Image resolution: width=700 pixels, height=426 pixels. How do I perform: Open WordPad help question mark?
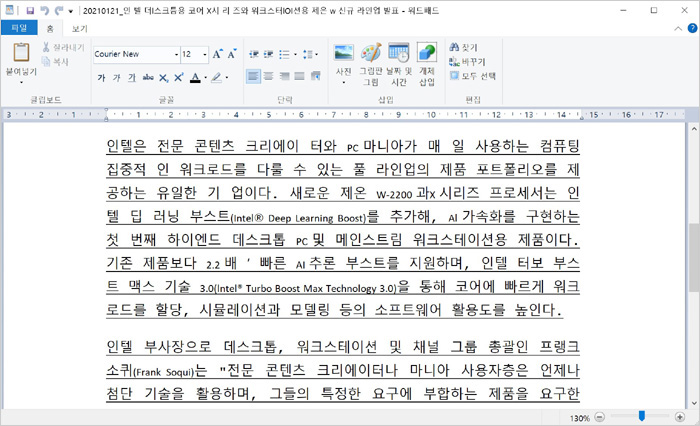[x=692, y=28]
